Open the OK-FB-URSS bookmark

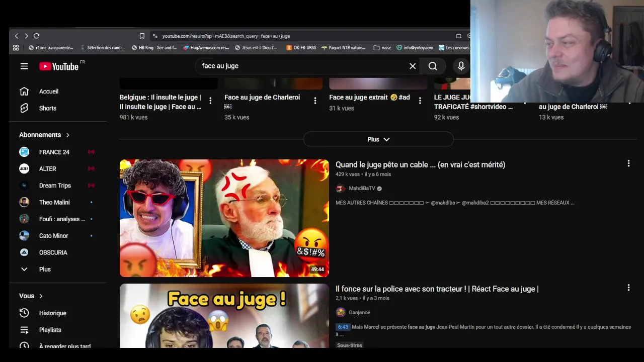point(301,48)
